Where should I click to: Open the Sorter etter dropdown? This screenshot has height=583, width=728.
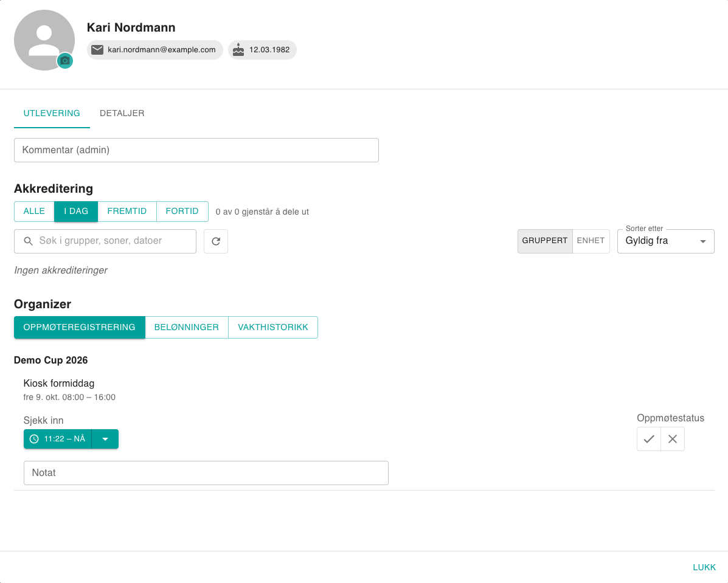click(666, 241)
